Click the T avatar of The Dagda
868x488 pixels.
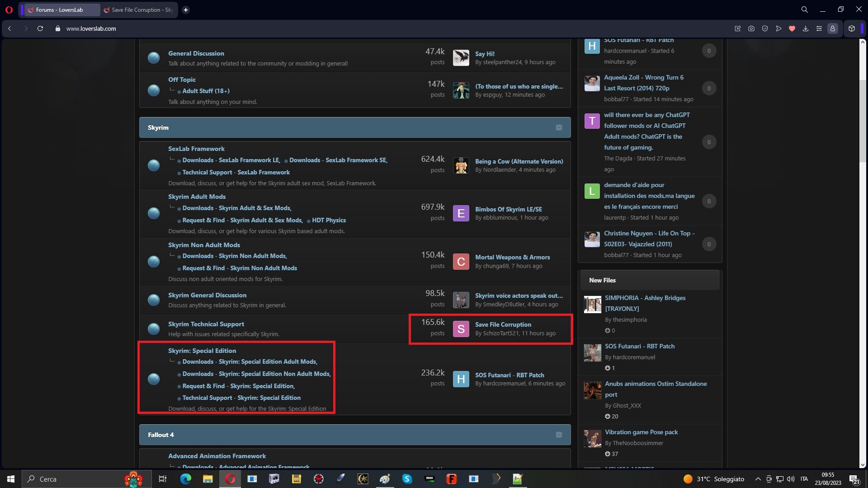pos(592,121)
